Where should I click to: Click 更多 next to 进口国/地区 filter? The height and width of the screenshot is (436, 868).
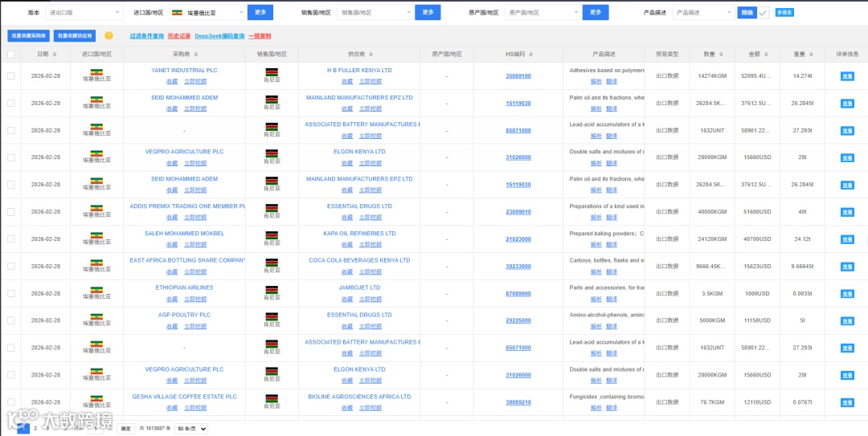260,12
